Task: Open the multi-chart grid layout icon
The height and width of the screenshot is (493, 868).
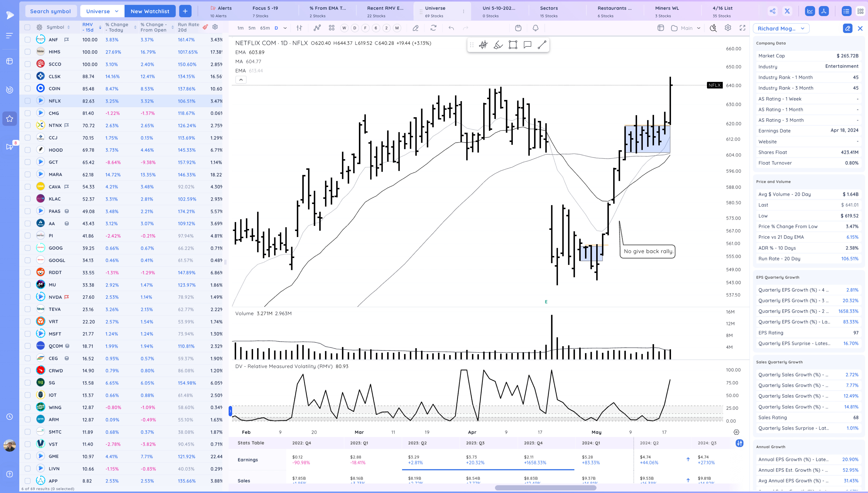Action: point(331,28)
